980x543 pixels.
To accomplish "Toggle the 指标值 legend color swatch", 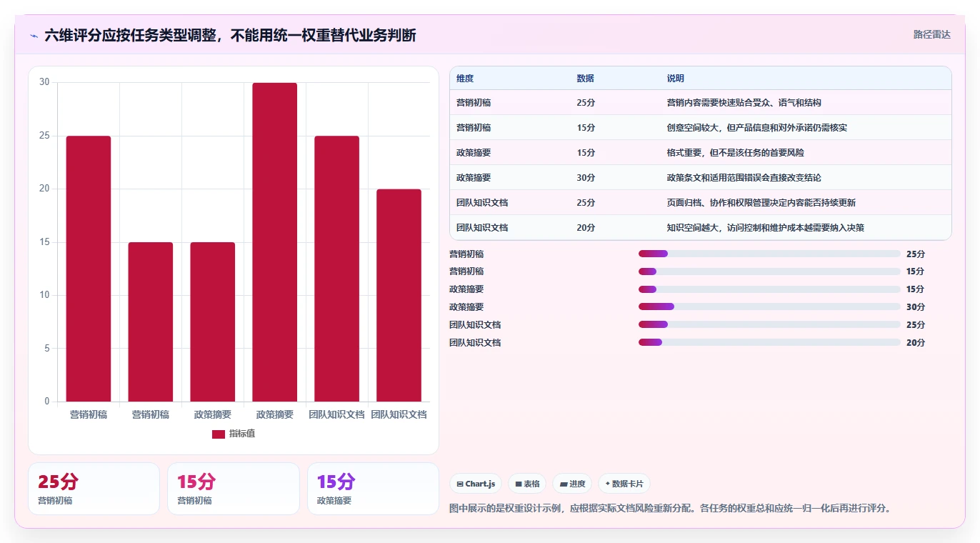I will click(219, 434).
